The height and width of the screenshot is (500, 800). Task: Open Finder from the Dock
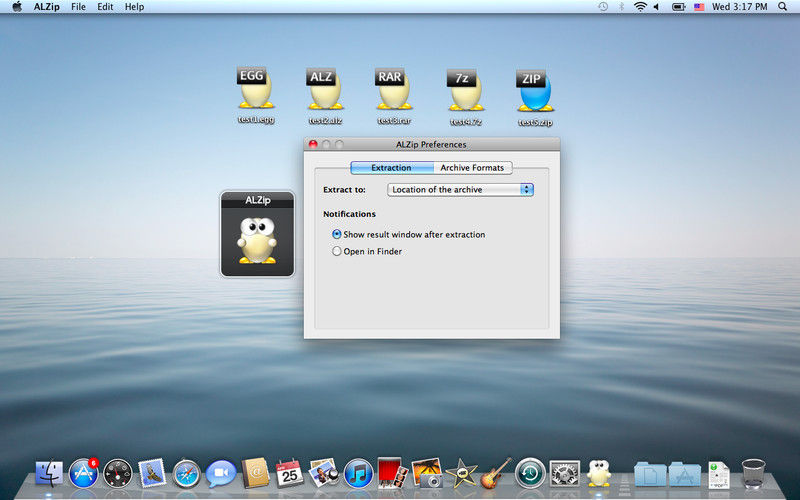49,473
